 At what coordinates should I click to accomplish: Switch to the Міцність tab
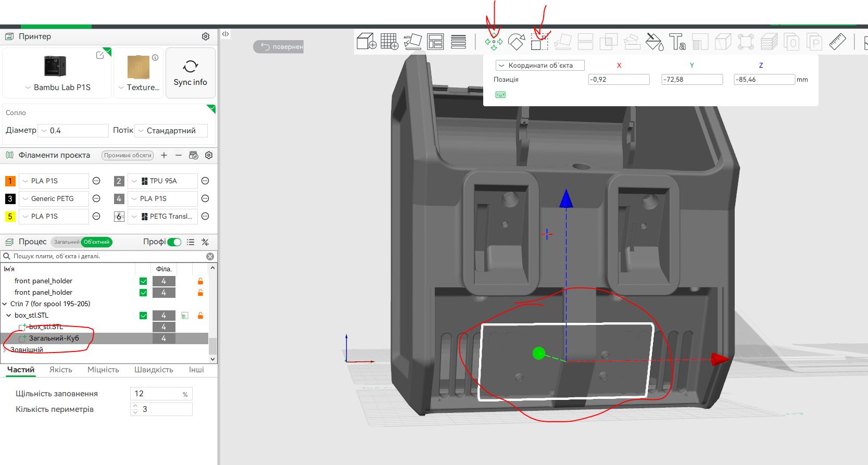pos(103,370)
